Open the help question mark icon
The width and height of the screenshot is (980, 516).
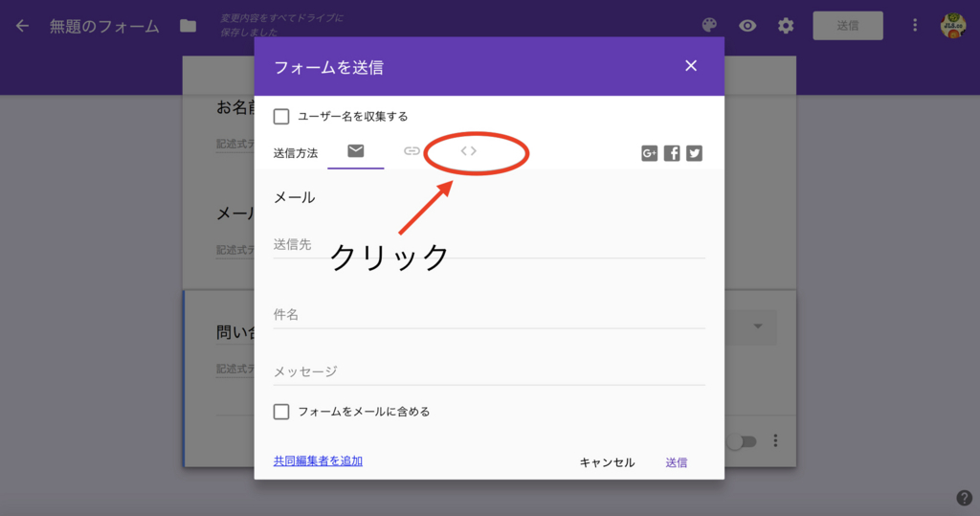point(965,498)
